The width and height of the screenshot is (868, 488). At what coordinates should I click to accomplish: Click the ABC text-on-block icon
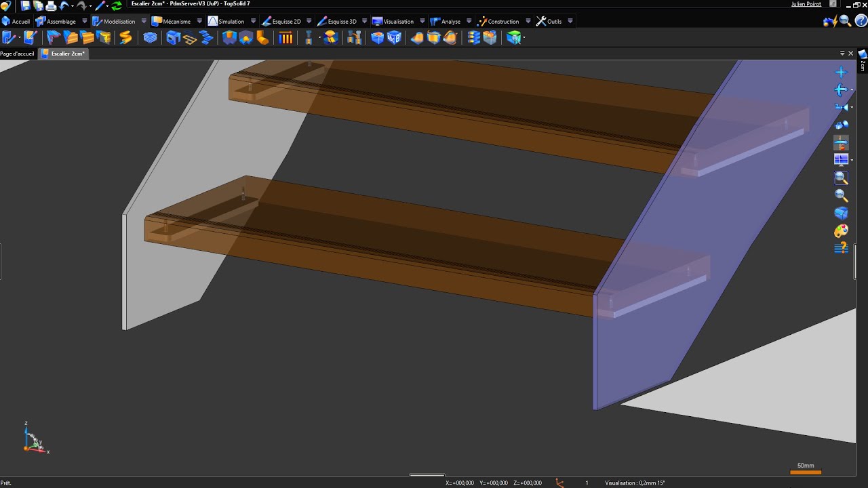point(394,37)
